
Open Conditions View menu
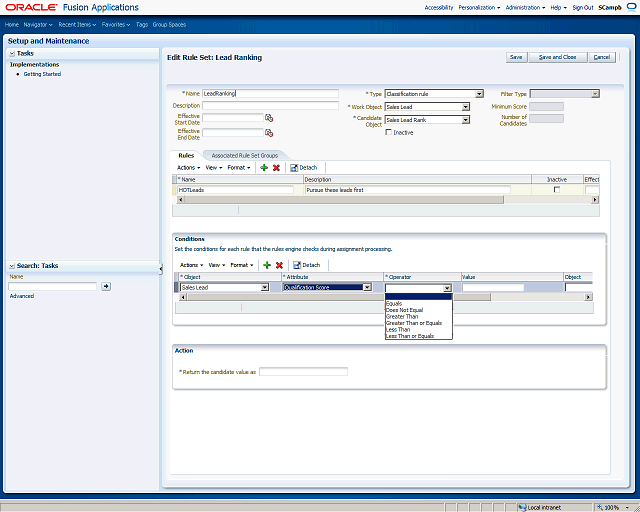[x=217, y=265]
